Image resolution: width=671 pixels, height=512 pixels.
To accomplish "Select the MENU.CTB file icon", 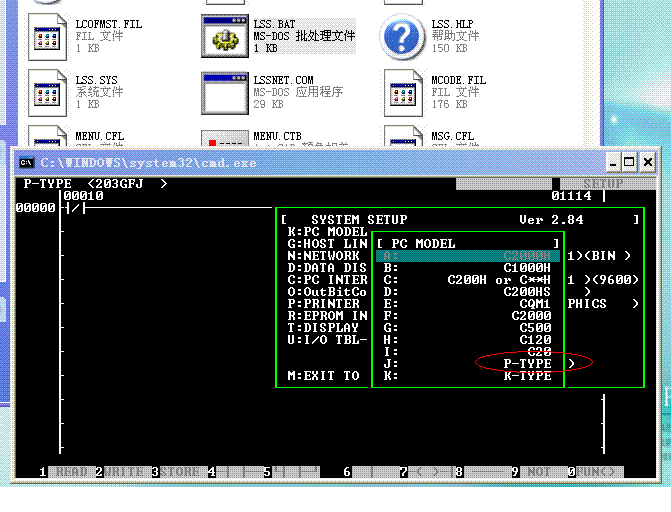I will pyautogui.click(x=226, y=140).
